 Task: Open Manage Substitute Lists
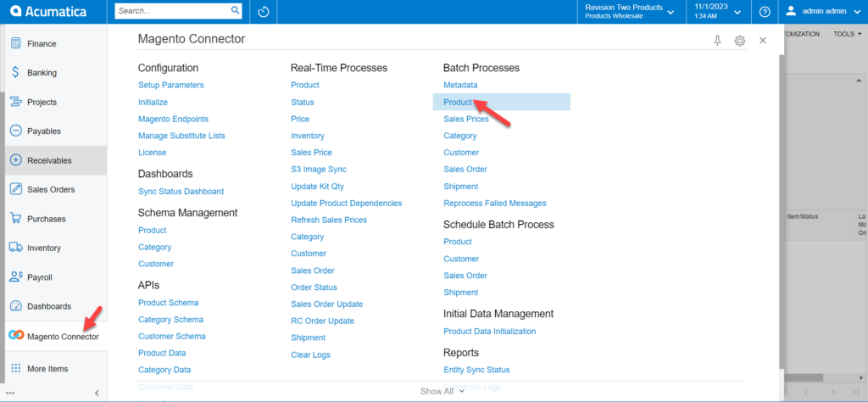(181, 136)
